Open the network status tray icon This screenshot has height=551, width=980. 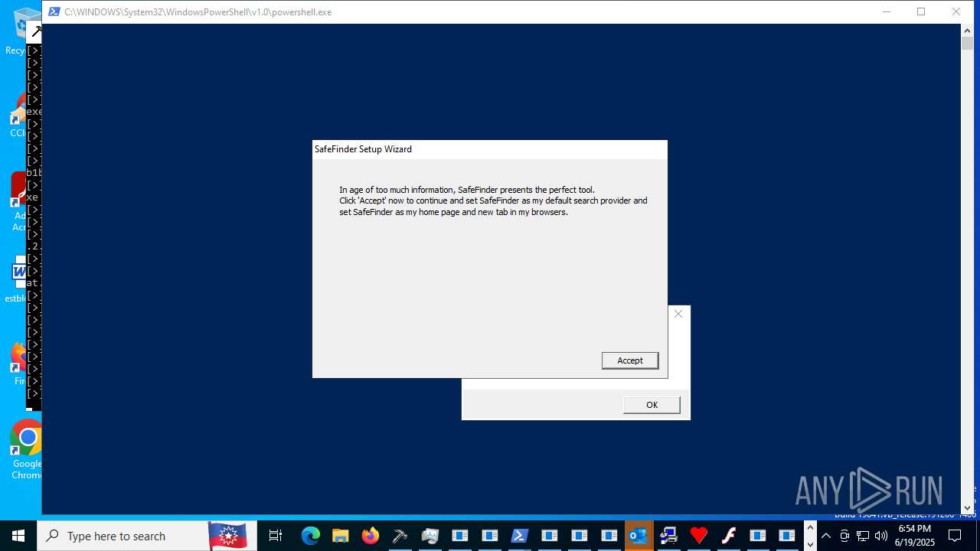863,536
